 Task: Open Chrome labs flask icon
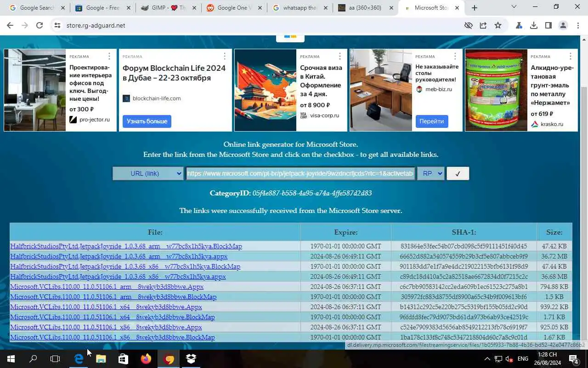[519, 26]
